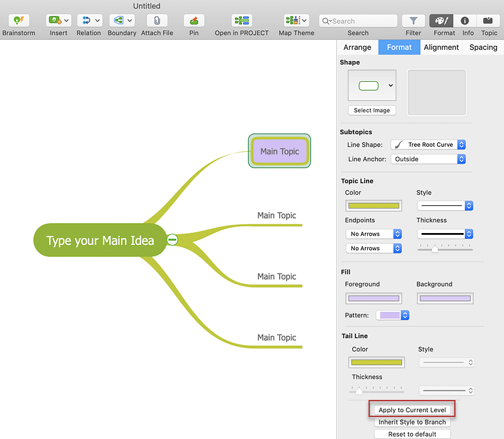The width and height of the screenshot is (504, 439).
Task: Click Open in PROJECT icon
Action: click(242, 21)
